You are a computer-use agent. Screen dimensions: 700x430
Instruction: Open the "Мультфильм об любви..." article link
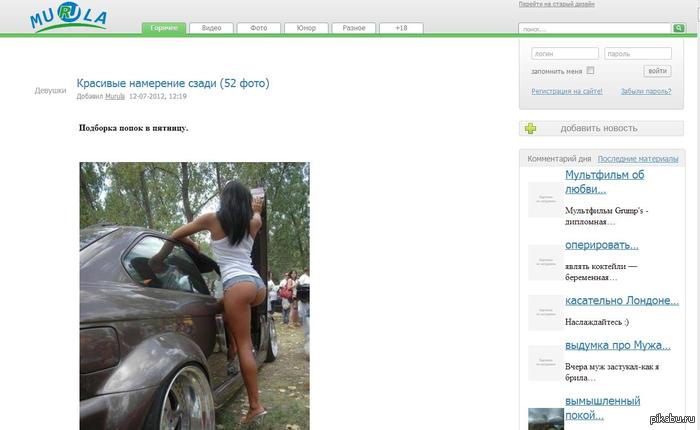point(604,182)
